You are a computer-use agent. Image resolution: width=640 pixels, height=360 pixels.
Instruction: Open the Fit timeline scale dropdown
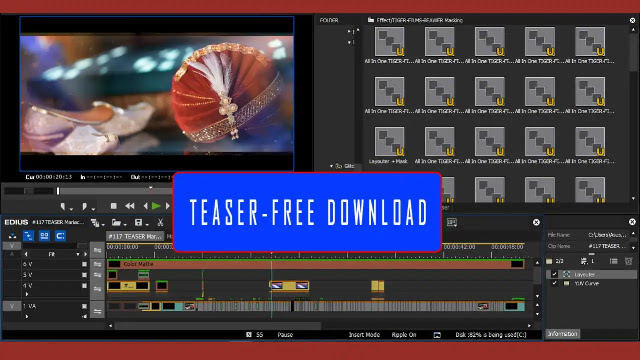(78, 254)
